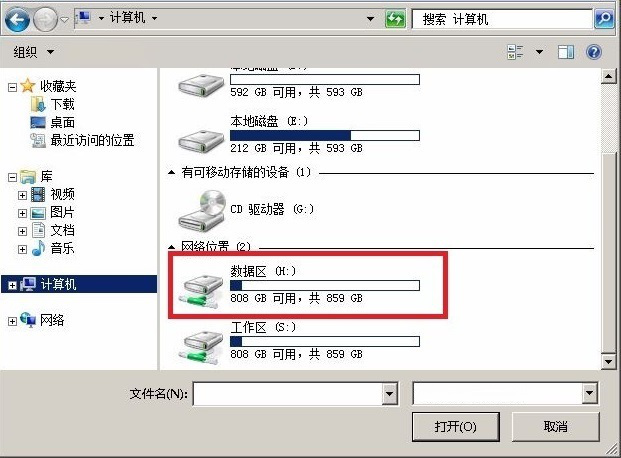621x458 pixels.
Task: Open the view options dropdown arrow
Action: click(x=539, y=52)
